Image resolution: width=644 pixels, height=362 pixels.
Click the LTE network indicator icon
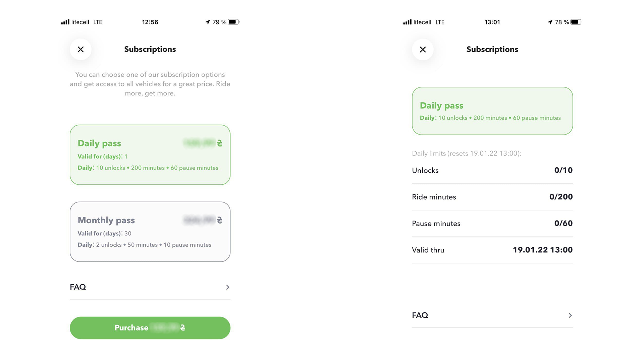coord(98,22)
